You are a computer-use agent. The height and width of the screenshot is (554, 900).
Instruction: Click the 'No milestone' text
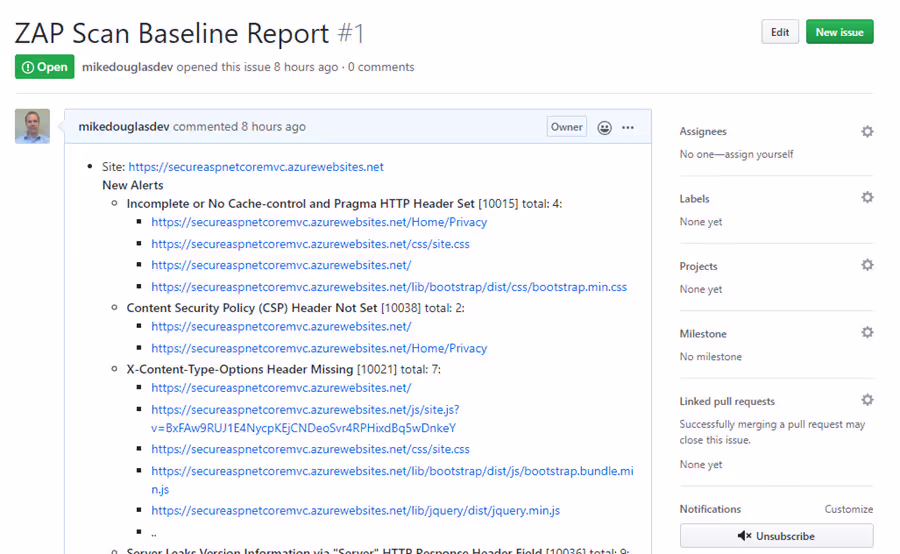point(711,357)
